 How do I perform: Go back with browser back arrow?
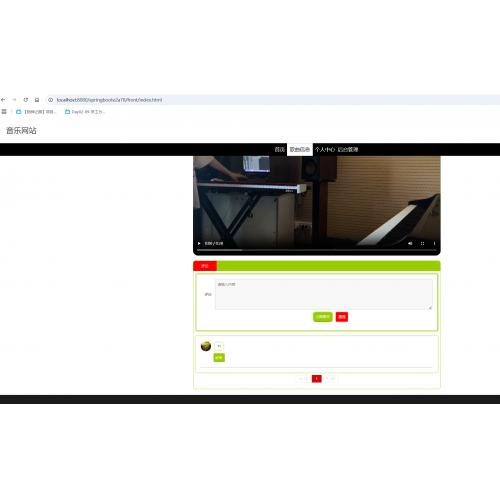click(x=3, y=100)
